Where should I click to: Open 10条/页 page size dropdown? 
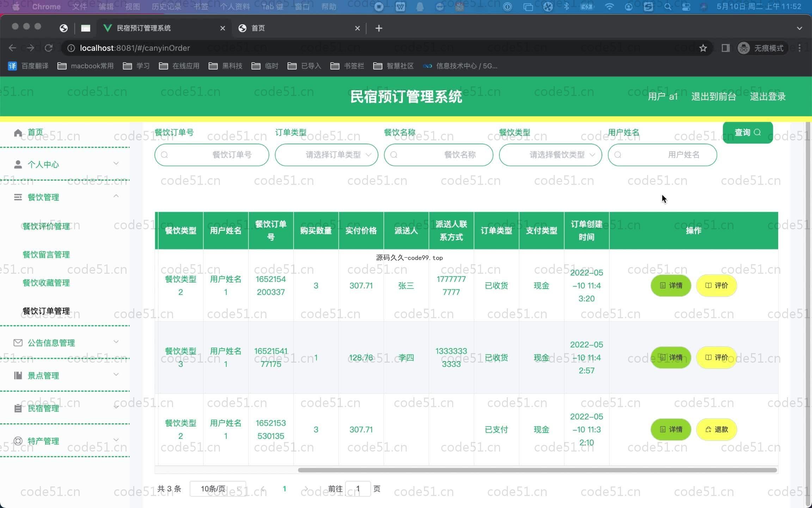pos(218,489)
